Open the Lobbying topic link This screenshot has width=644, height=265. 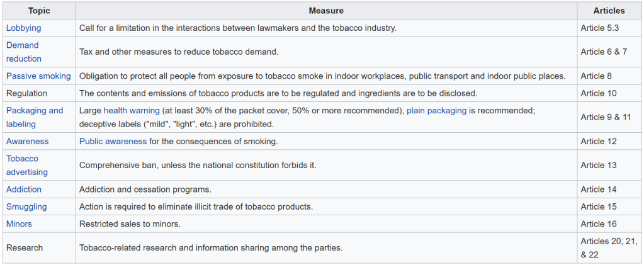pyautogui.click(x=23, y=28)
